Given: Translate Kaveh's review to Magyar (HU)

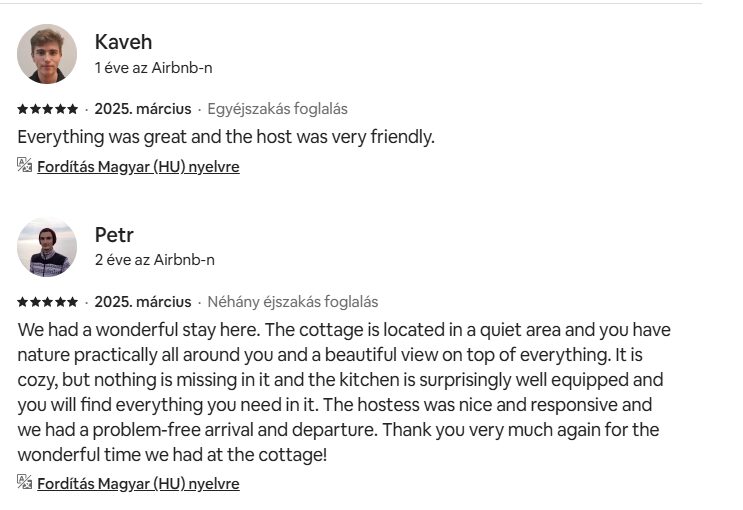Looking at the screenshot, I should click(x=138, y=167).
